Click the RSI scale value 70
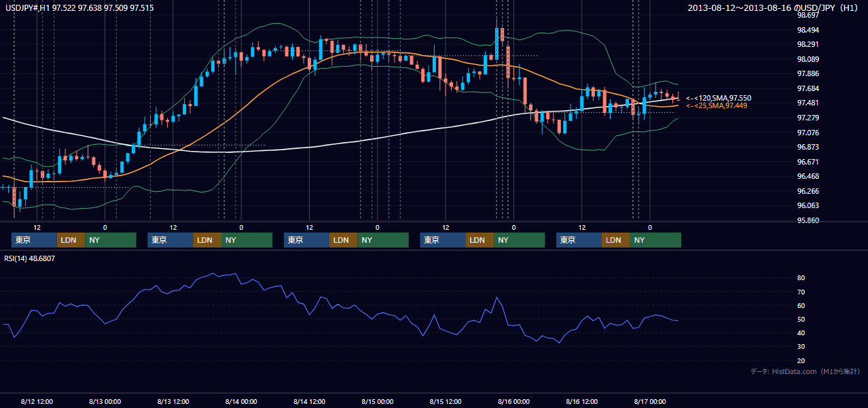This screenshot has height=408, width=868. point(801,292)
